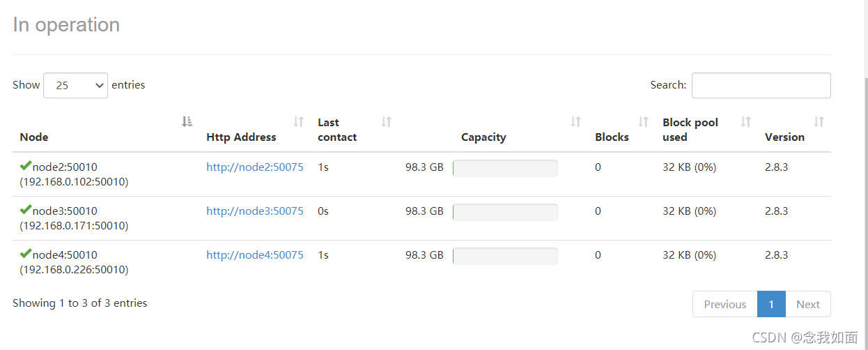This screenshot has height=350, width=868.
Task: Select page 1 in pagination
Action: pos(771,304)
